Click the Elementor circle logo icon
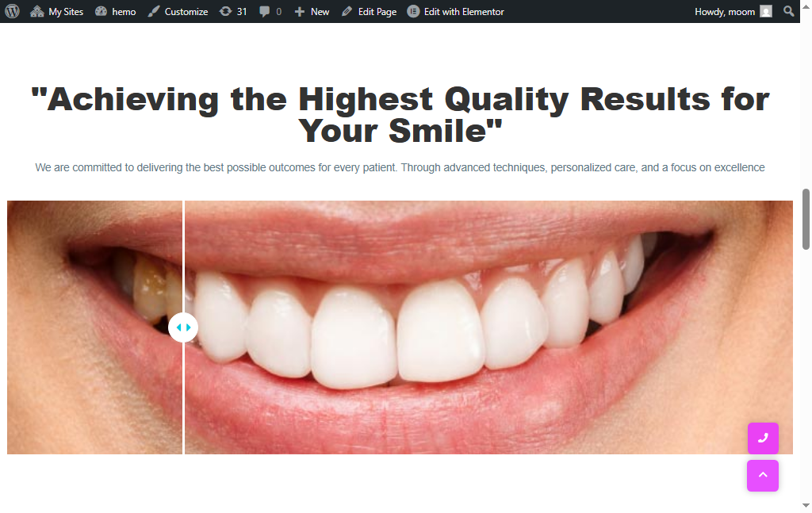The height and width of the screenshot is (513, 812). pyautogui.click(x=413, y=11)
